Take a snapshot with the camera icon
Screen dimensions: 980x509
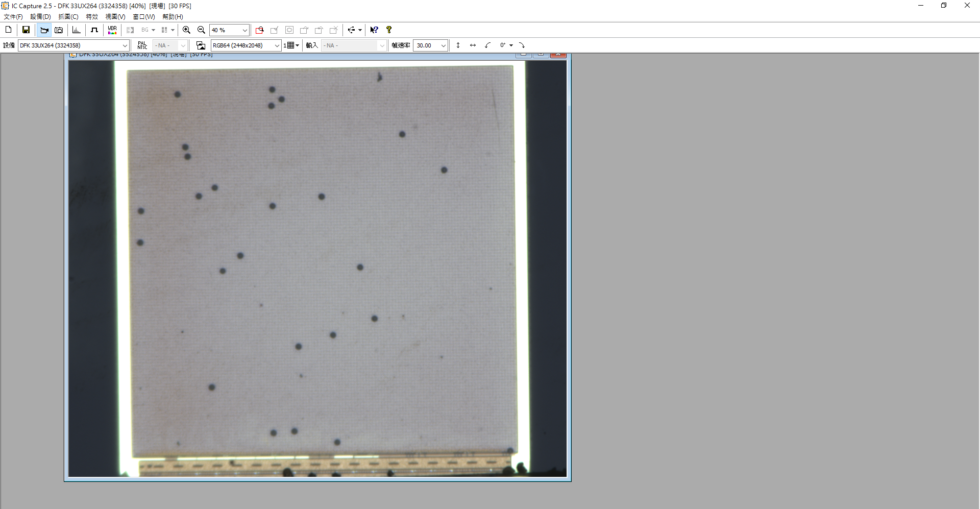click(59, 30)
